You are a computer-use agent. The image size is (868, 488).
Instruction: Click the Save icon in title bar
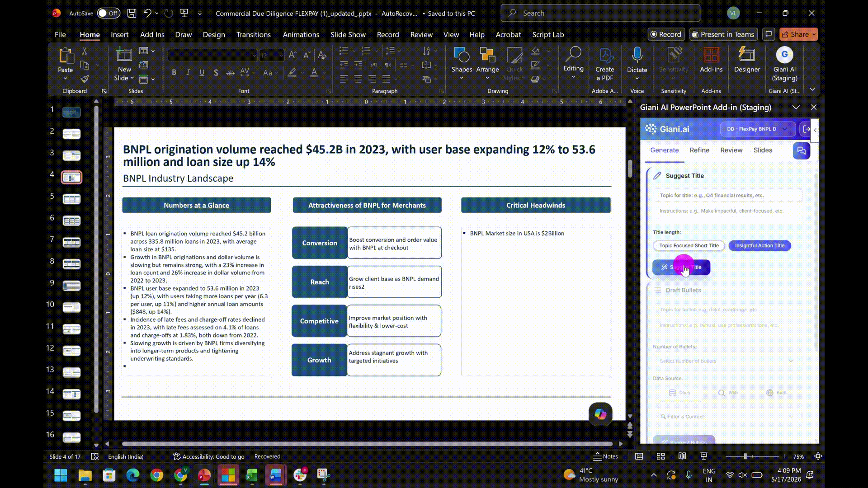(x=132, y=13)
